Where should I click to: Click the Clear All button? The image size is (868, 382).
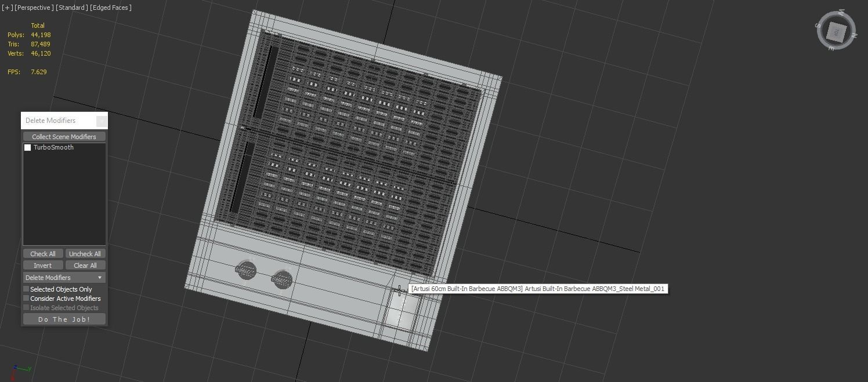click(85, 265)
